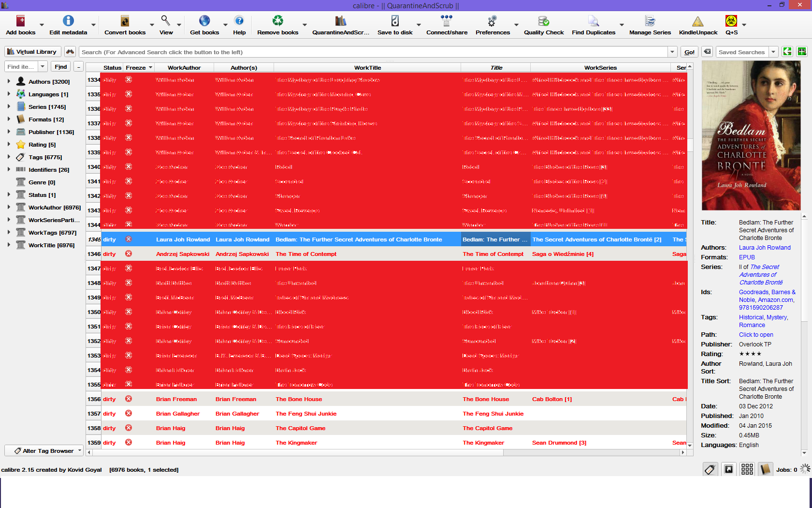
Task: Open the Find item dropdown in Tag Browser
Action: tap(43, 66)
